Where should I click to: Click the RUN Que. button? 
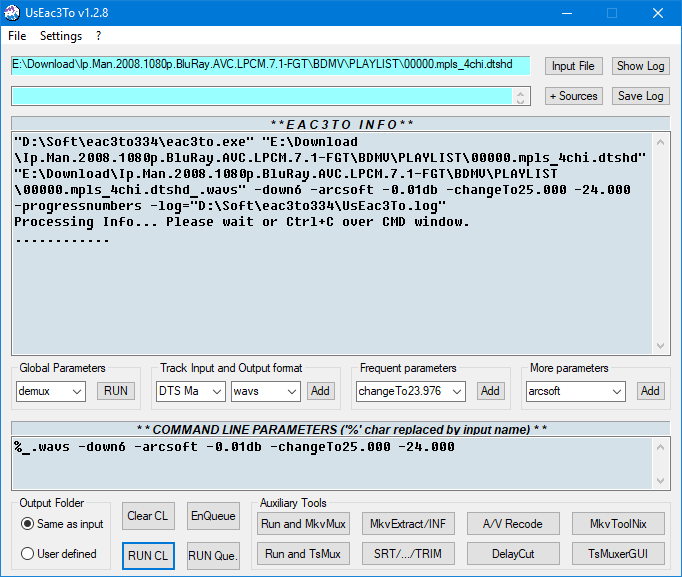point(213,556)
